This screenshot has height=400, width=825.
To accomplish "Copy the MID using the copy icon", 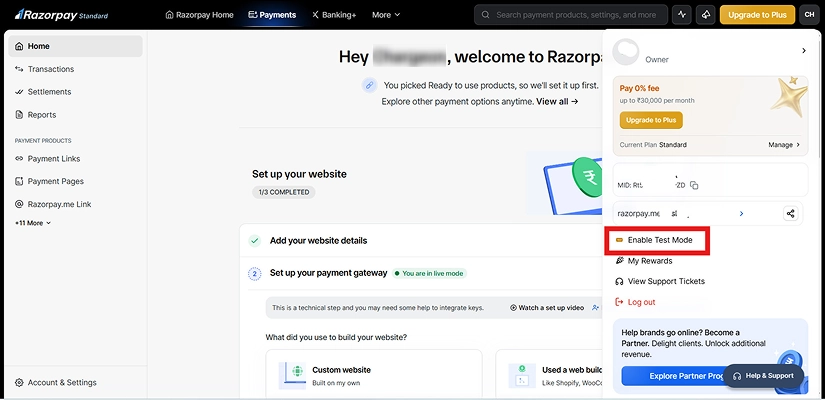I will (694, 185).
